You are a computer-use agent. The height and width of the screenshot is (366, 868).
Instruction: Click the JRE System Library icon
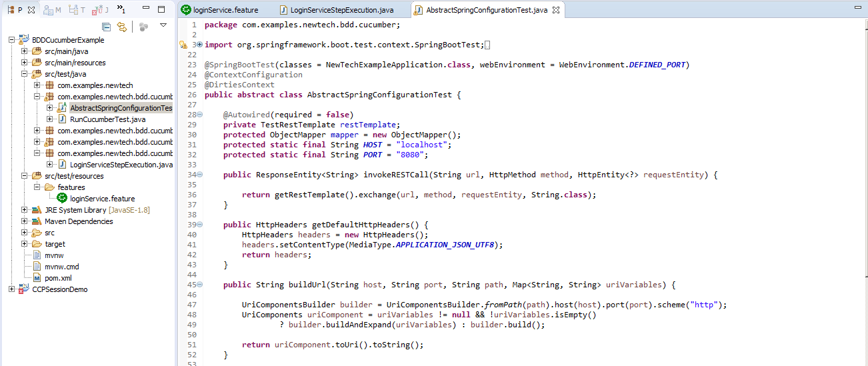[x=37, y=210]
